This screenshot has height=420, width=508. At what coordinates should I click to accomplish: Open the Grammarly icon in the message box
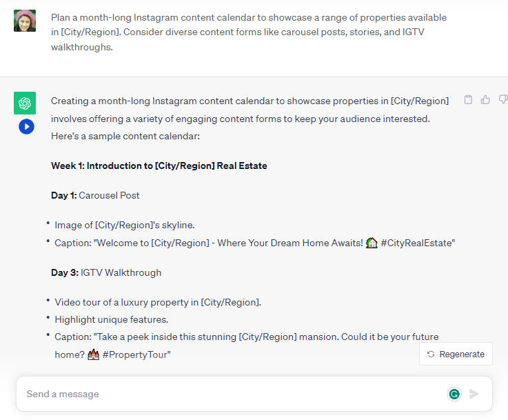point(454,394)
